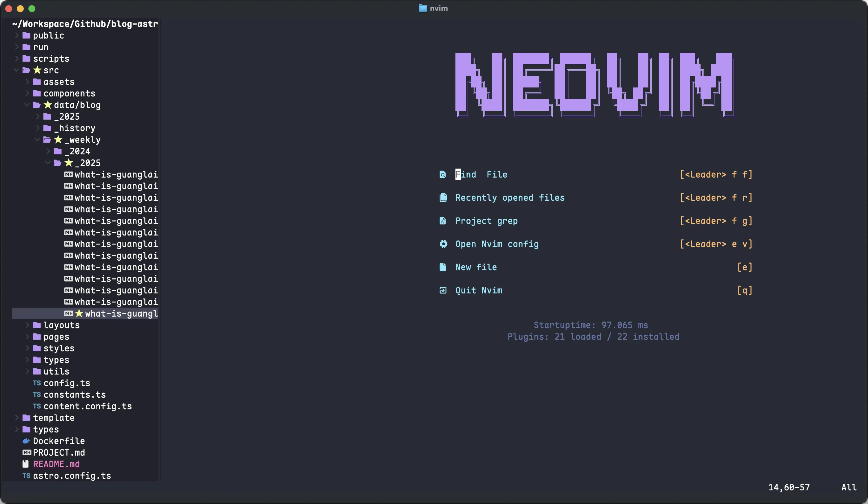
Task: Expand the _history folder chevron
Action: tap(38, 128)
